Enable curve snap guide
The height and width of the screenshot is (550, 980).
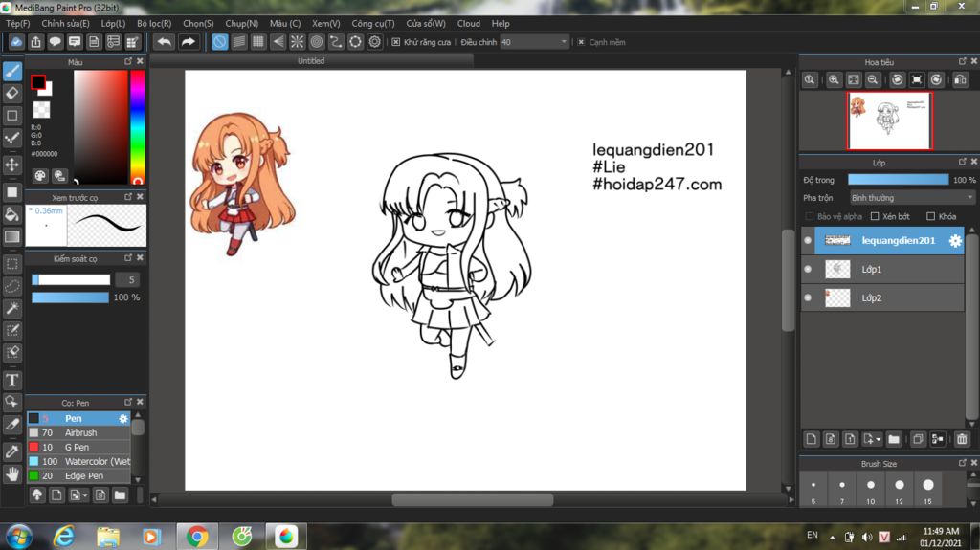click(x=336, y=42)
